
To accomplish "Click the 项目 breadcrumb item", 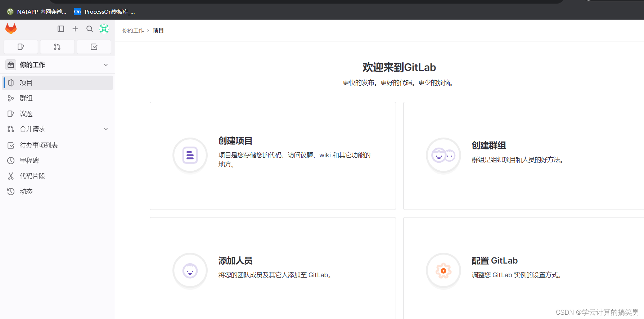I will point(158,31).
